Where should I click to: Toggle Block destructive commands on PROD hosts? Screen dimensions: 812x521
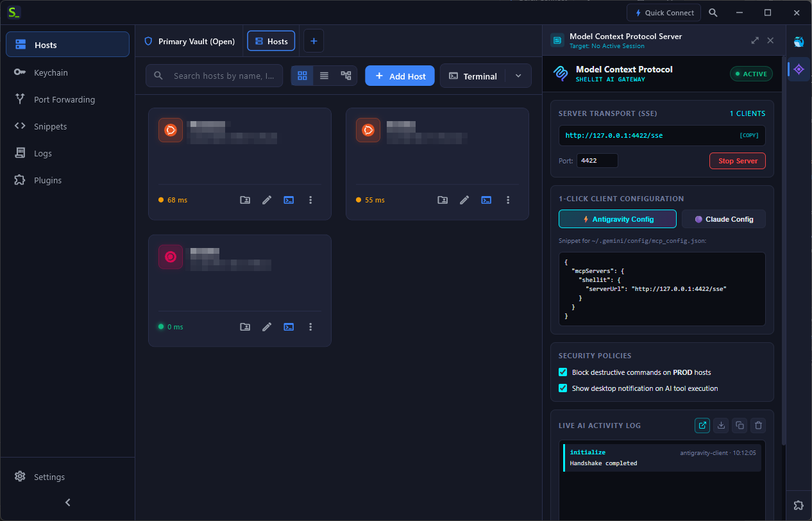[x=563, y=372]
